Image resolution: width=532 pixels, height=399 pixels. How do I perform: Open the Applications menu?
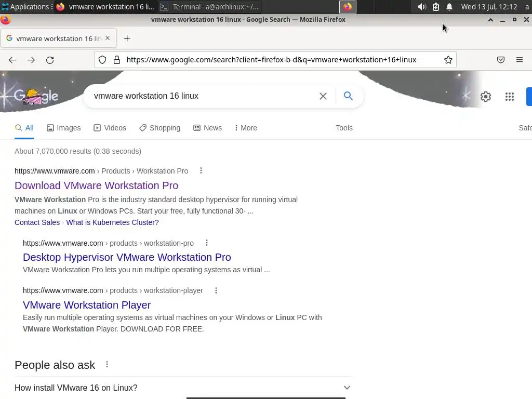26,7
